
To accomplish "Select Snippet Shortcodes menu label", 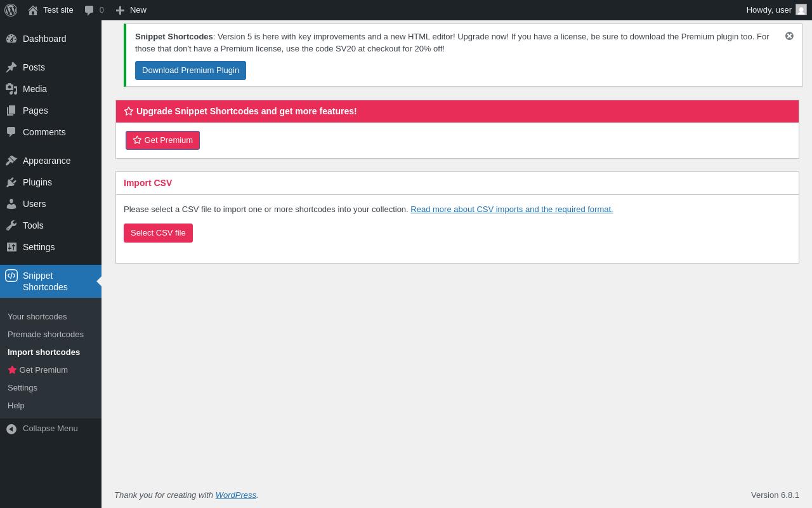I will click(45, 281).
